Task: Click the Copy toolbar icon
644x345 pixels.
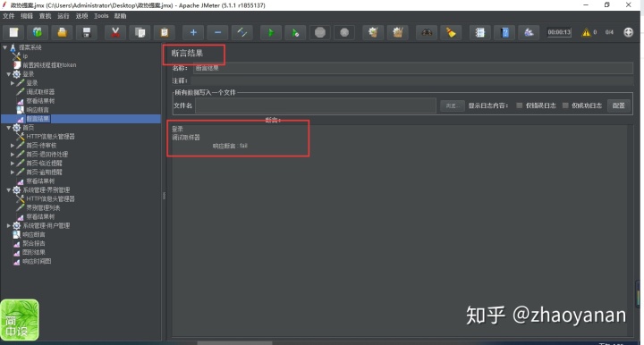Action: (x=140, y=32)
